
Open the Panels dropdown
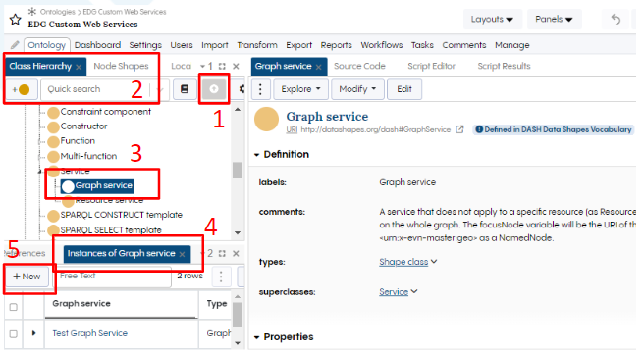pos(554,19)
